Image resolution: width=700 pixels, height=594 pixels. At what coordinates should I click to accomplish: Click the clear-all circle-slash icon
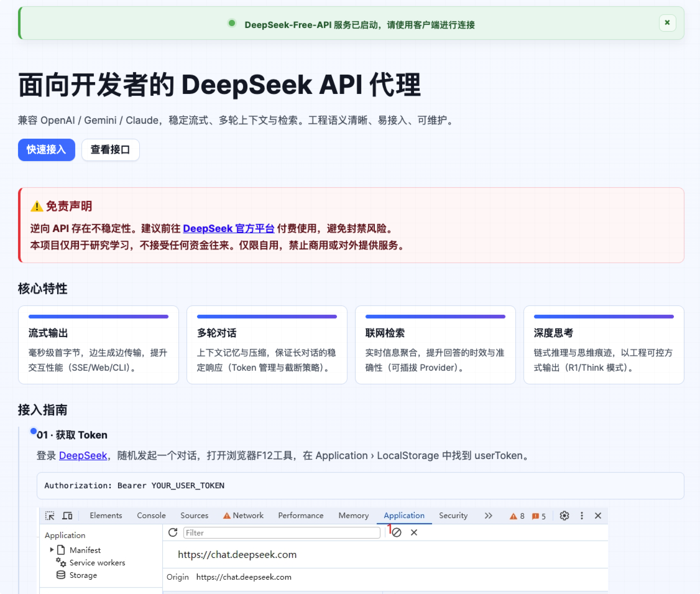[x=397, y=532]
